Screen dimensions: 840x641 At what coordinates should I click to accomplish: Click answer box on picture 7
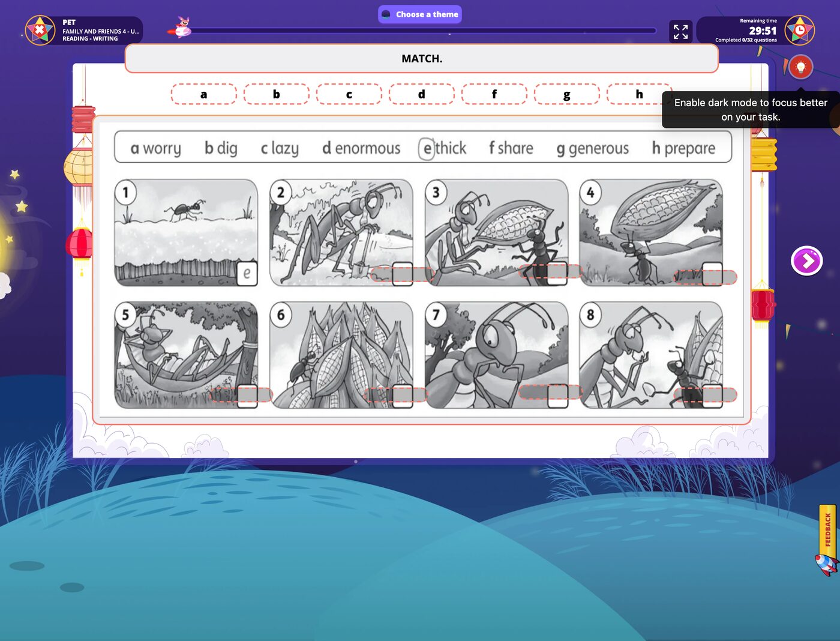click(550, 393)
